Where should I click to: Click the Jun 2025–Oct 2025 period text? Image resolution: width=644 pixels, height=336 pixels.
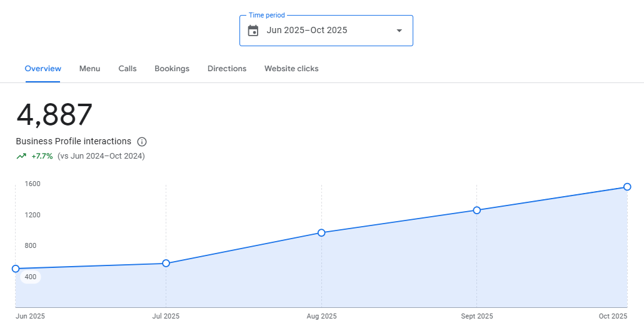pyautogui.click(x=307, y=31)
